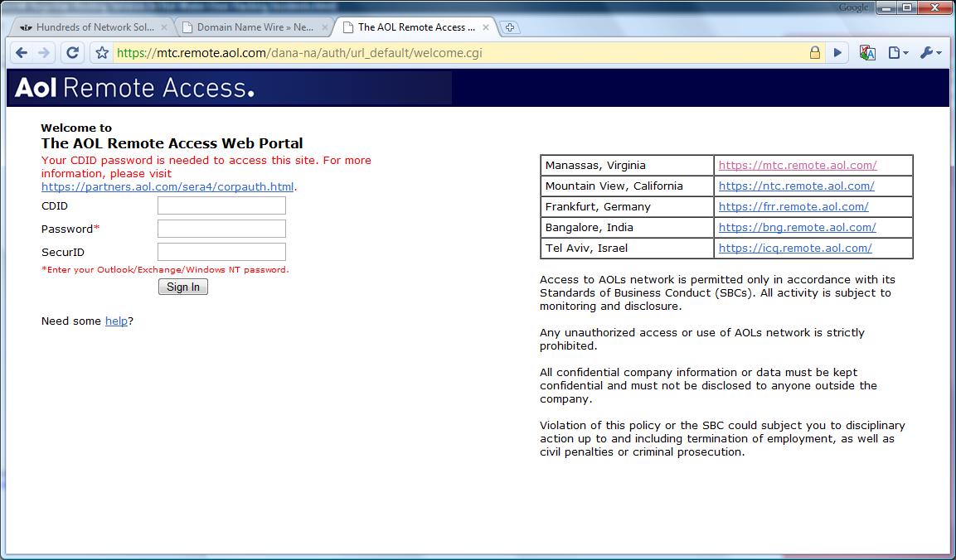Close the 'Hundreds of Network Sol...' tab
956x560 pixels.
coord(164,27)
